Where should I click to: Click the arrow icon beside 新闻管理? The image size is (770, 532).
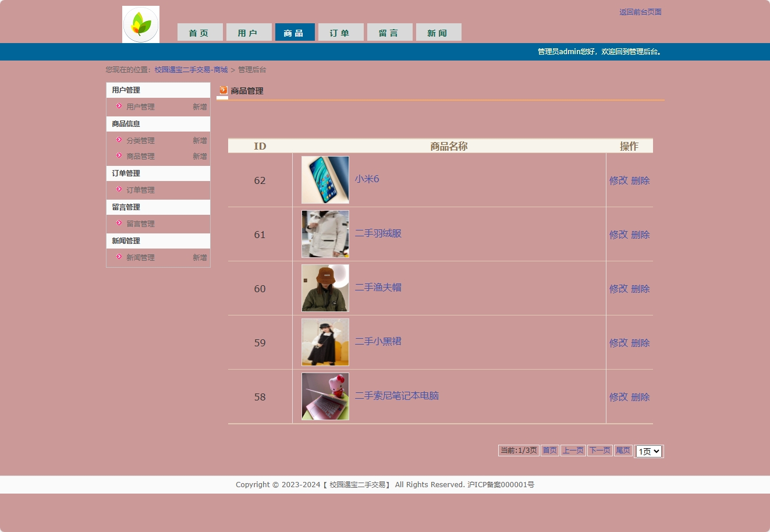coord(118,257)
